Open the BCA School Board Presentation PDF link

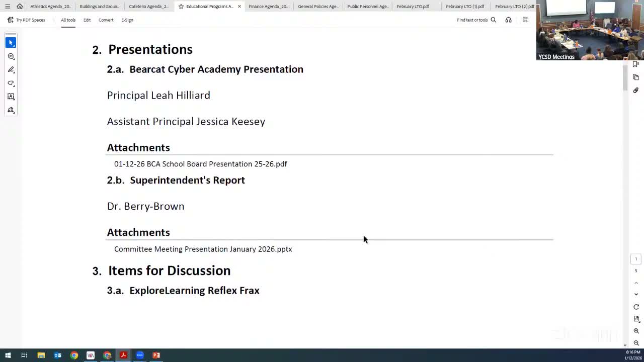[x=200, y=163]
